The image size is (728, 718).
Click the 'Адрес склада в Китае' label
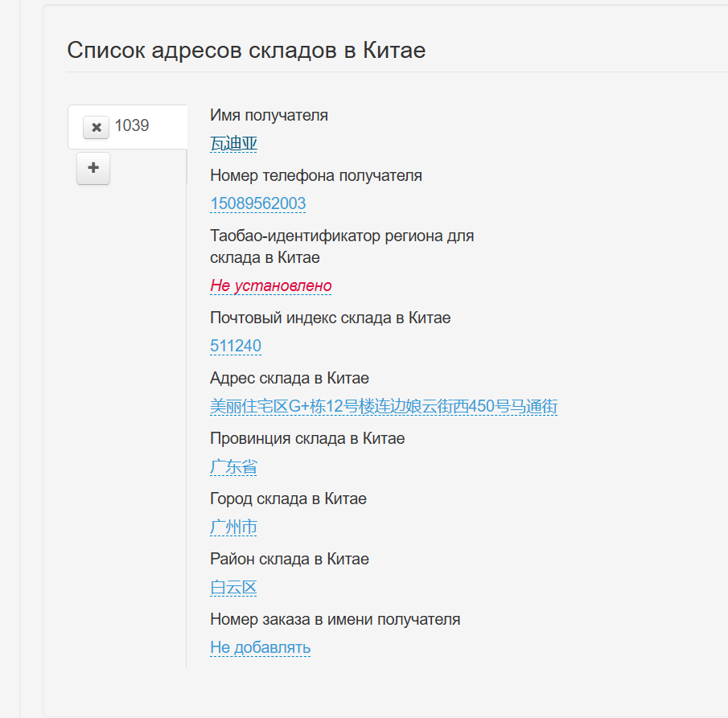(x=289, y=378)
